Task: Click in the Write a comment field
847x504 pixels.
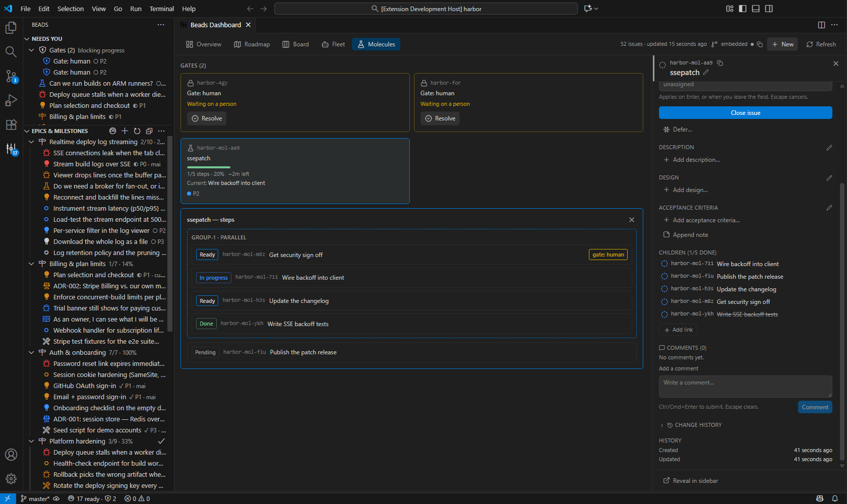Action: point(745,387)
